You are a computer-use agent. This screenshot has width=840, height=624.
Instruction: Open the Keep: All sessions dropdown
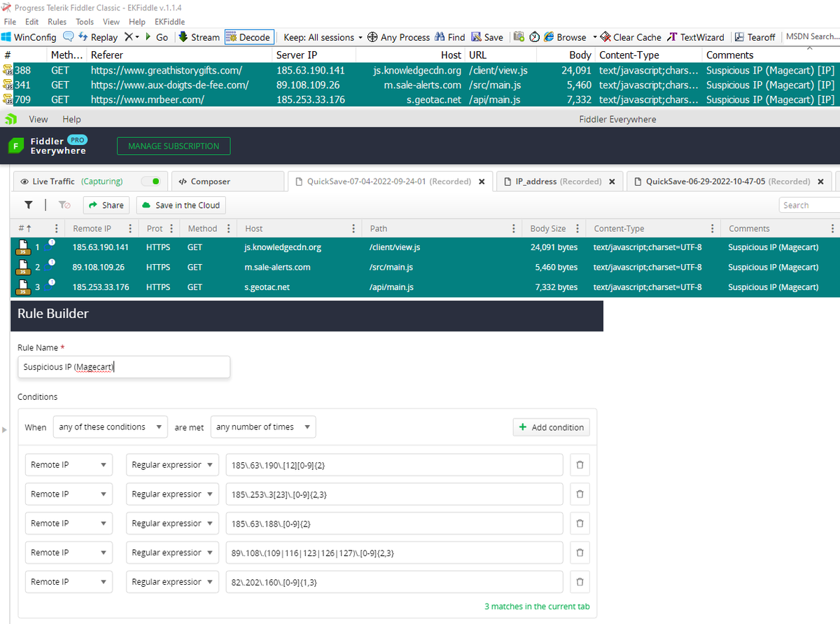click(323, 37)
